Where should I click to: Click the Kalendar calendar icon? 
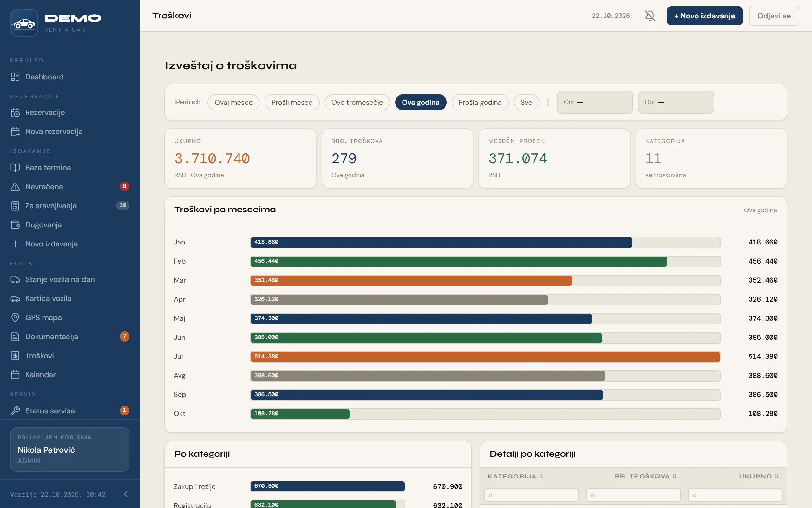point(15,375)
